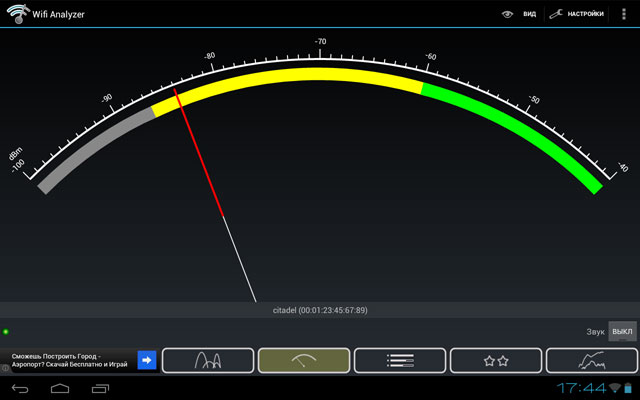Tap the 17:44 clock in status bar
Image resolution: width=640 pixels, height=400 pixels.
click(x=582, y=388)
